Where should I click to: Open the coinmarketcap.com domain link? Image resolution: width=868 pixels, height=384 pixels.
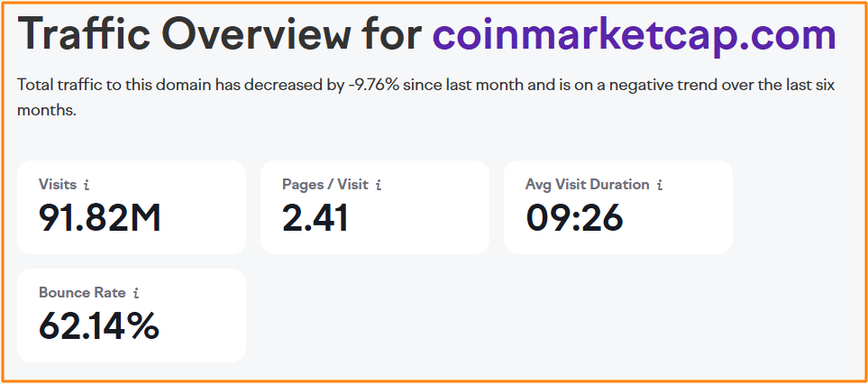point(634,36)
